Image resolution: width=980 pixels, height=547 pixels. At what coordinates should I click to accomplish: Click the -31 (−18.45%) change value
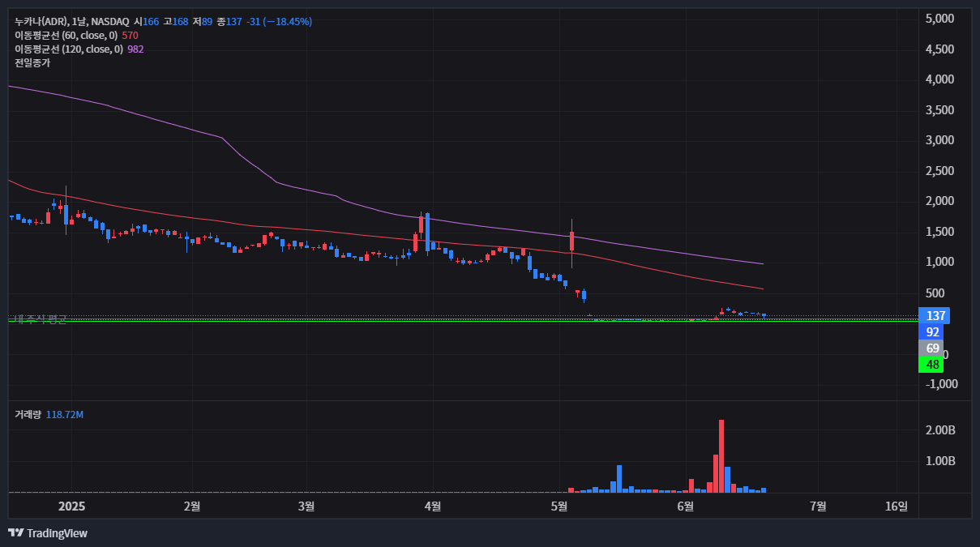click(280, 21)
